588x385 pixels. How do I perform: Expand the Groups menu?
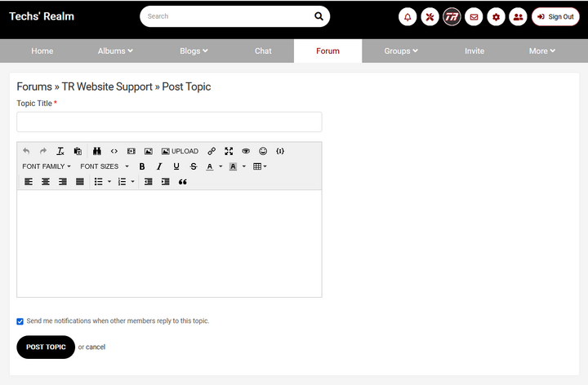pyautogui.click(x=401, y=51)
